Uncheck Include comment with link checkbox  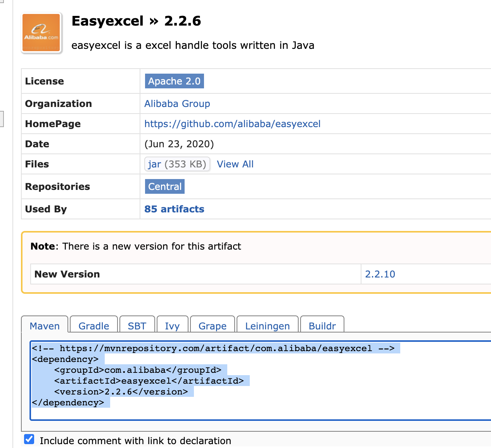point(29,439)
